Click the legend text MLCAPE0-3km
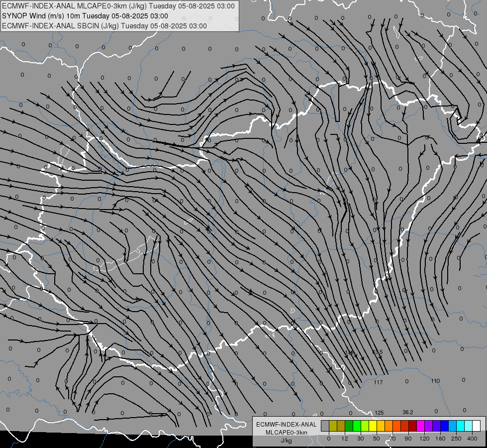The width and height of the screenshot is (487, 448). 287,433
